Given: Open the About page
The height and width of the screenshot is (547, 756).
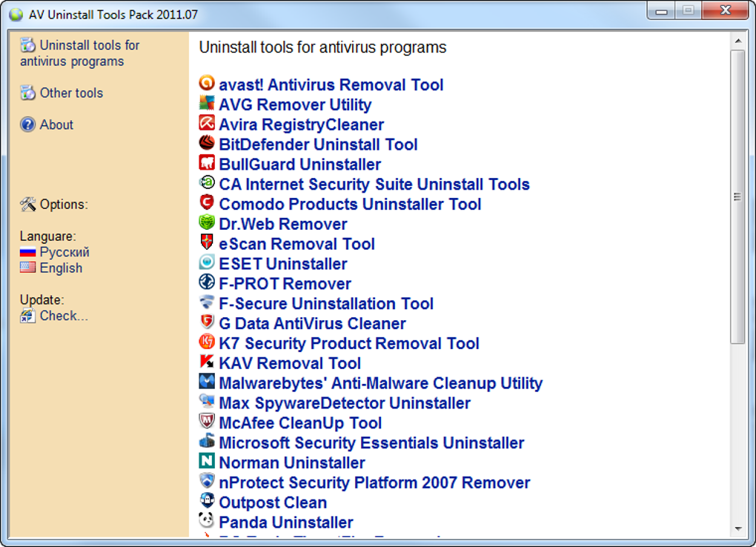Looking at the screenshot, I should [x=56, y=125].
